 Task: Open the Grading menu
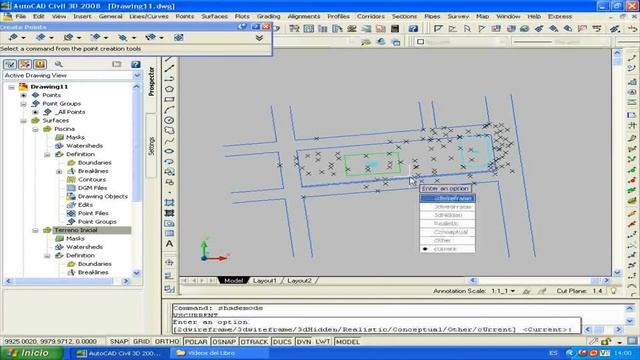tap(268, 16)
